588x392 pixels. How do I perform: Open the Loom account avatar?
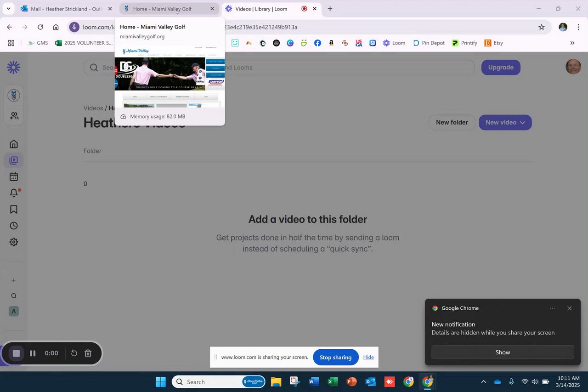click(x=573, y=67)
